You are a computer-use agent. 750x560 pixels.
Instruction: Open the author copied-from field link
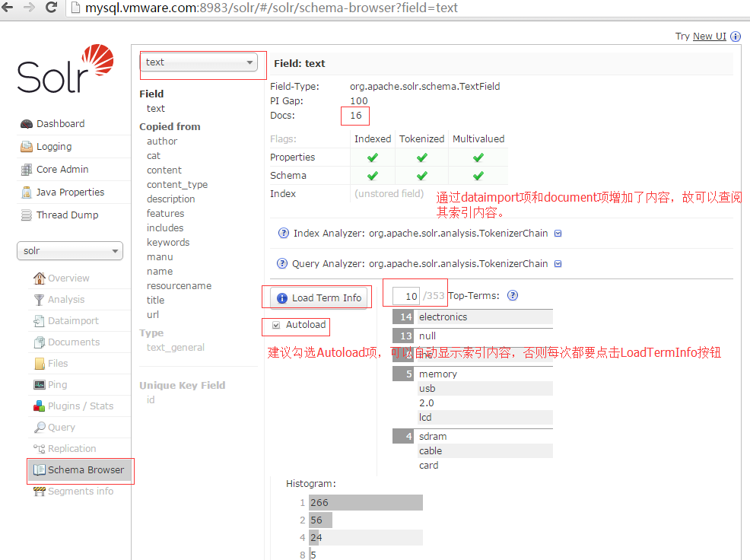tap(162, 142)
